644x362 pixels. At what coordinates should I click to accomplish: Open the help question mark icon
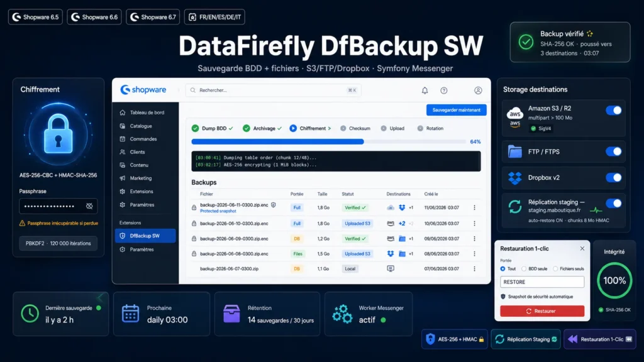click(444, 90)
